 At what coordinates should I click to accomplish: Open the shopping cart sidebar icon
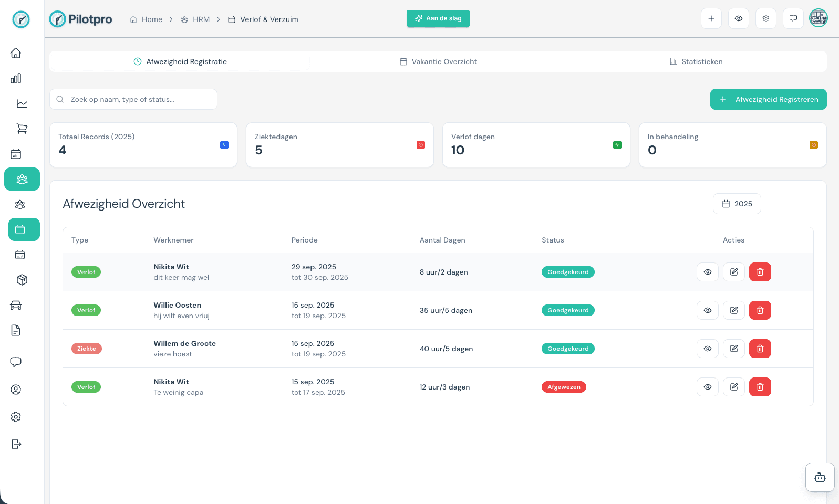22,129
